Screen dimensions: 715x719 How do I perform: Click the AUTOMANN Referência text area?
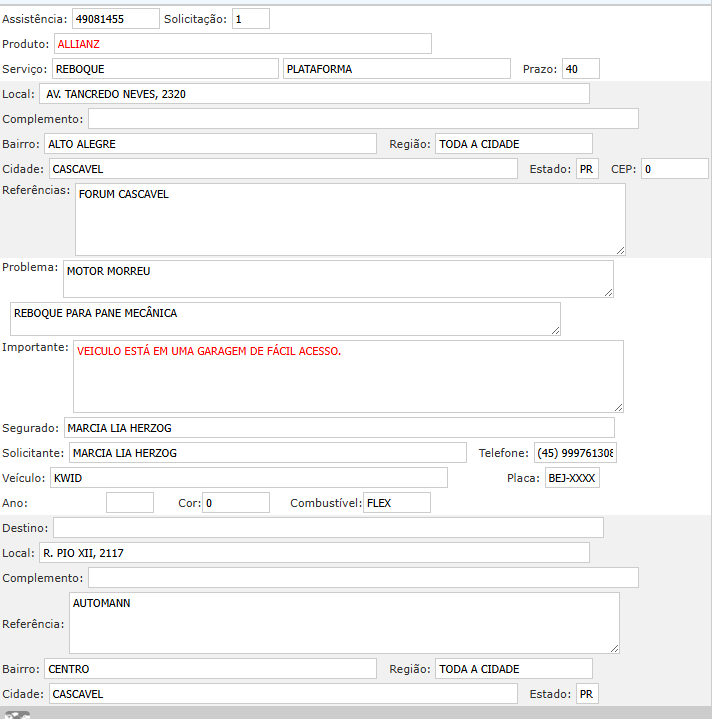click(343, 623)
